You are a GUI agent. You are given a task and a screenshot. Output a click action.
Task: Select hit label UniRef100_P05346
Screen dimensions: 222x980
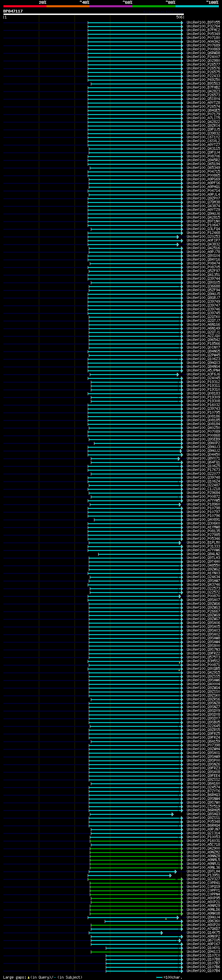pos(203,539)
